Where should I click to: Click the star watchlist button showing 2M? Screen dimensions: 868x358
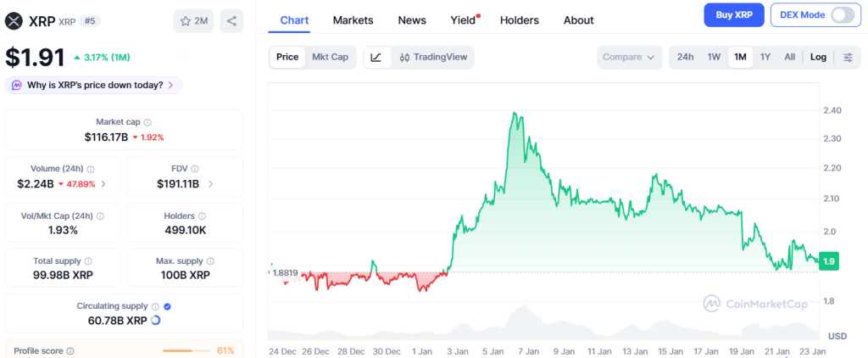(194, 20)
